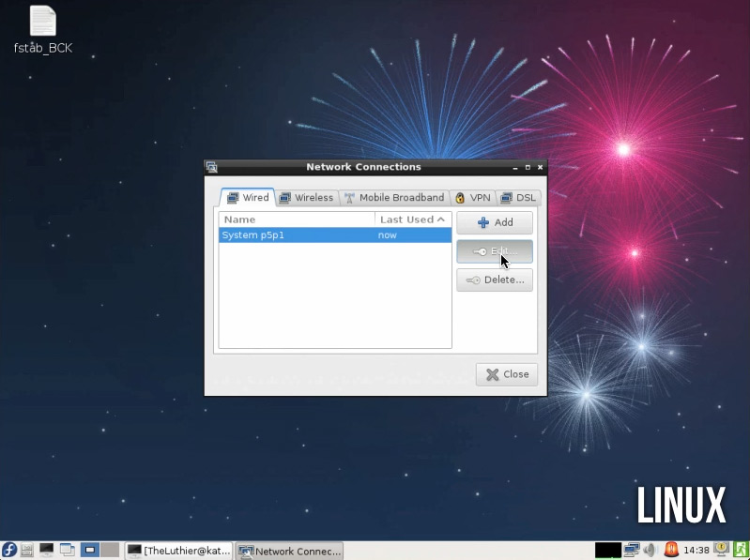This screenshot has width=750, height=560.
Task: Launch the terminal from the panel launcher
Action: click(46, 551)
